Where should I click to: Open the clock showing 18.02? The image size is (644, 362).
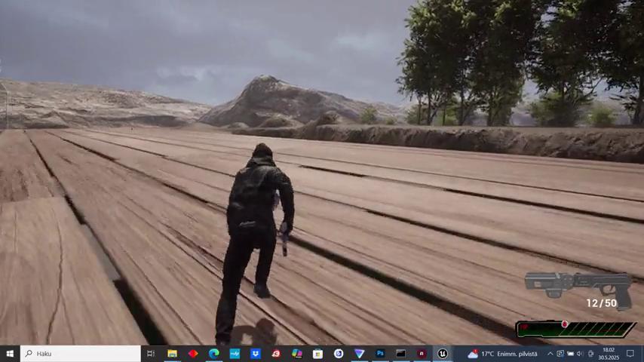pos(608,353)
